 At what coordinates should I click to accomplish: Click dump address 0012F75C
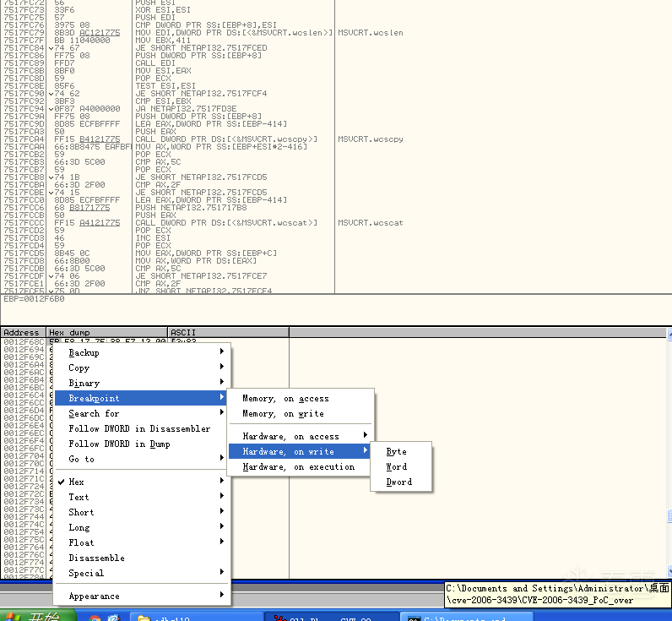point(24,540)
